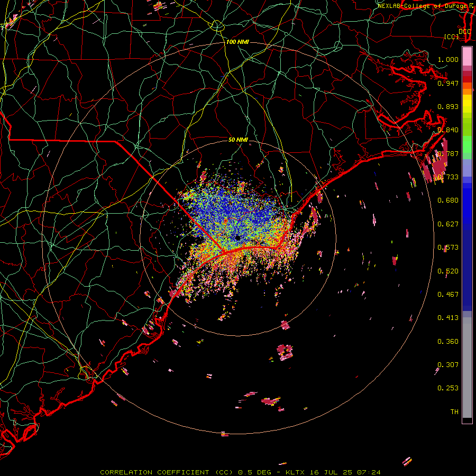Click the 50 NMI range ring label

click(238, 140)
